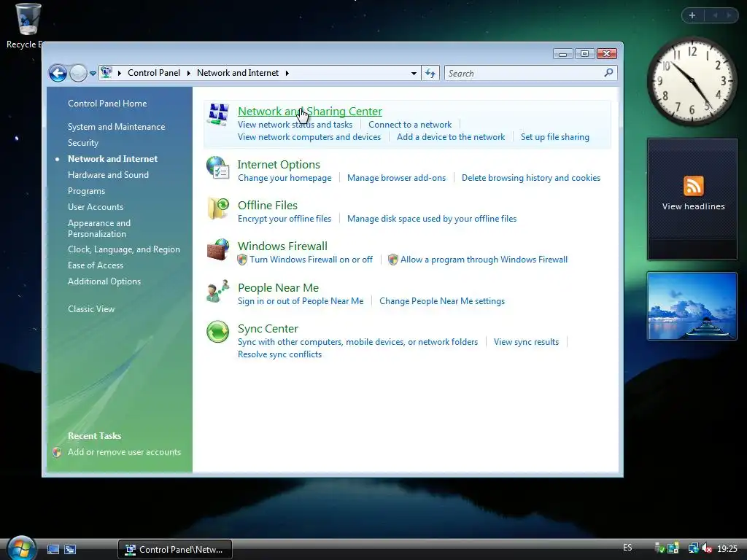The image size is (747, 560).
Task: Click the ES language indicator in taskbar
Action: (627, 548)
